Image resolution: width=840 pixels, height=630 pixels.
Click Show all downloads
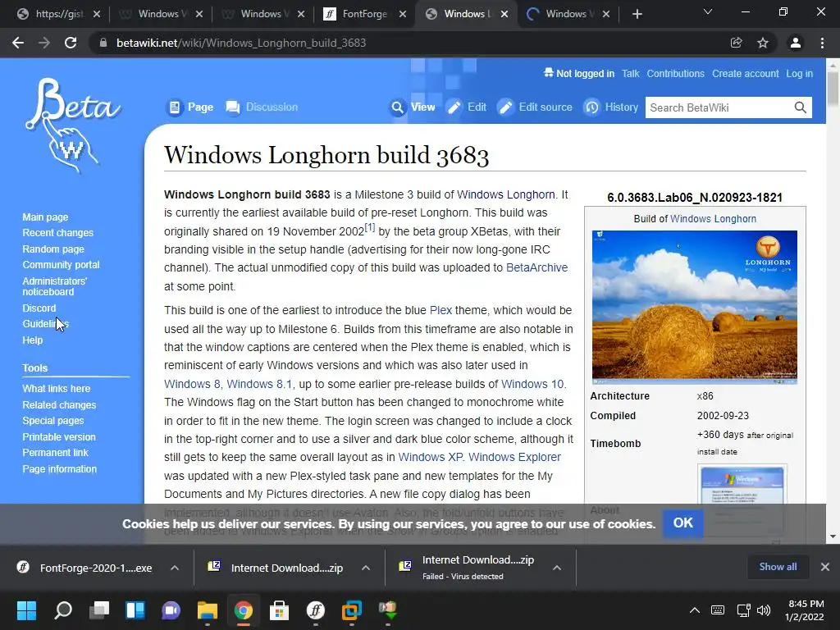[x=778, y=567]
